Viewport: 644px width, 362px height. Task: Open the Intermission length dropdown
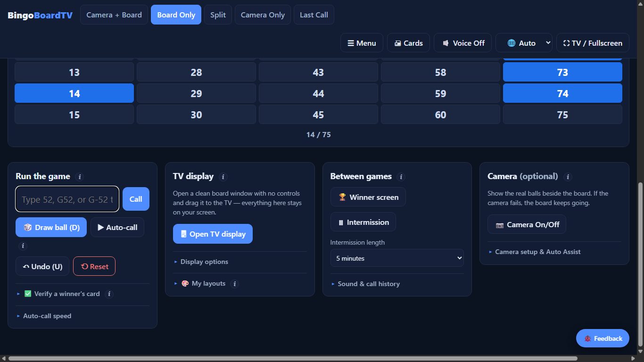coord(397,258)
